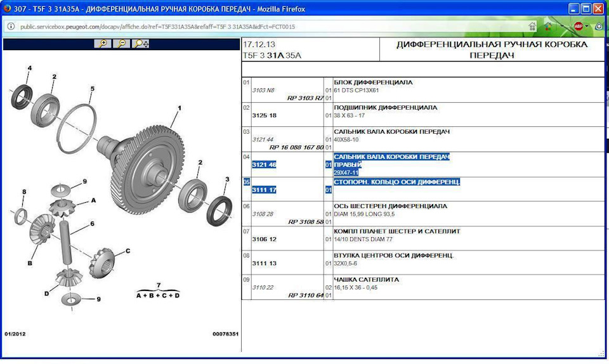Open the colorful home extension icon
Image resolution: width=609 pixels, height=364 pixels.
coord(548,27)
